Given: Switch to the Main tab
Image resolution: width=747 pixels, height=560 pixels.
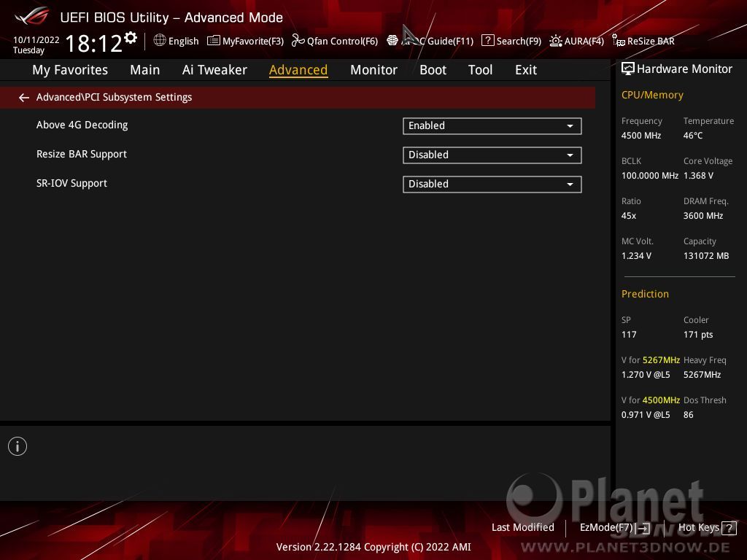Looking at the screenshot, I should click(145, 70).
